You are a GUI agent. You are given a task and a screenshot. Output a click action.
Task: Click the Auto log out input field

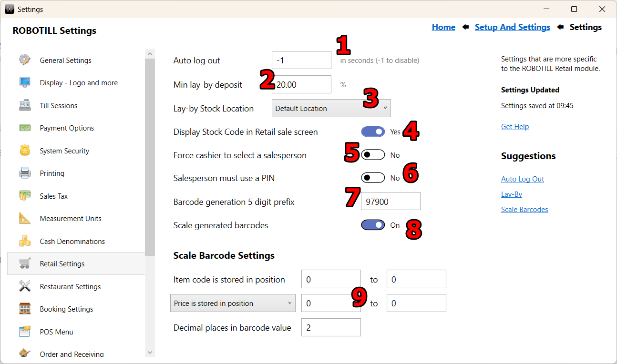301,61
